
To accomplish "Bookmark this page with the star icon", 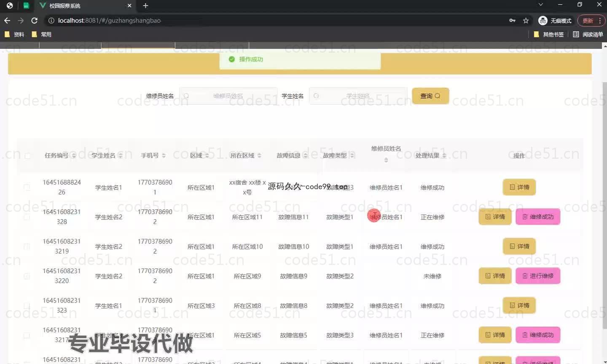I will (526, 21).
